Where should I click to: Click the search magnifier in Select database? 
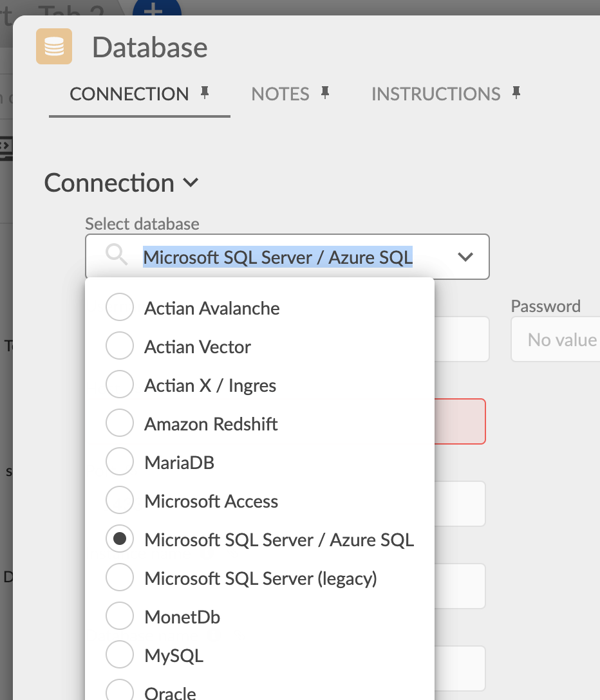click(x=117, y=255)
